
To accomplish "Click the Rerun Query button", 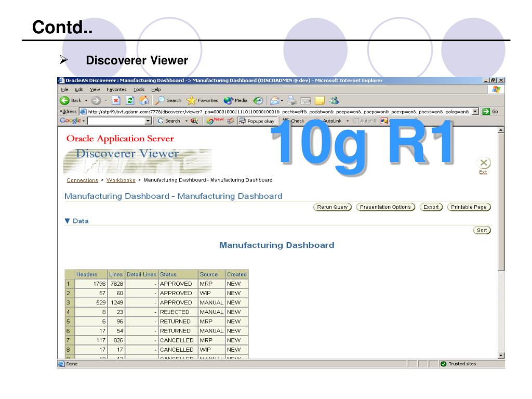I will pos(332,207).
